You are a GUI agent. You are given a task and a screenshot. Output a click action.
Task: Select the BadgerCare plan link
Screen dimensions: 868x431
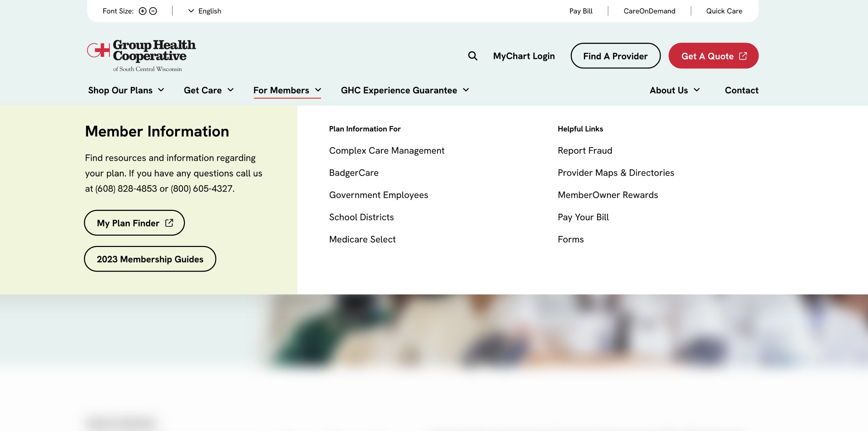tap(354, 173)
